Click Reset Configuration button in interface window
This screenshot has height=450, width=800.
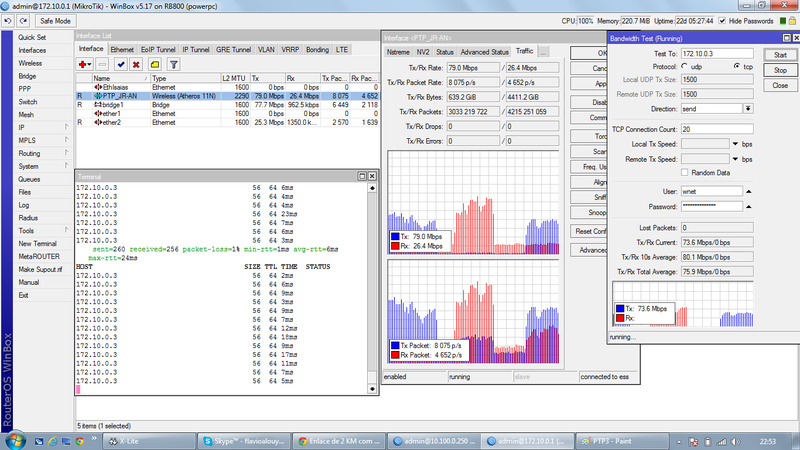tap(590, 231)
